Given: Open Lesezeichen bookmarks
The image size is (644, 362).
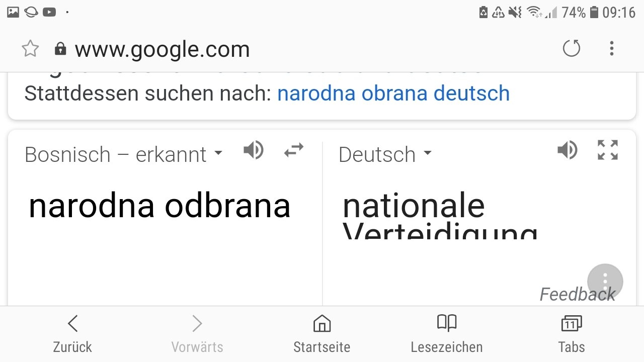Looking at the screenshot, I should pos(446,334).
